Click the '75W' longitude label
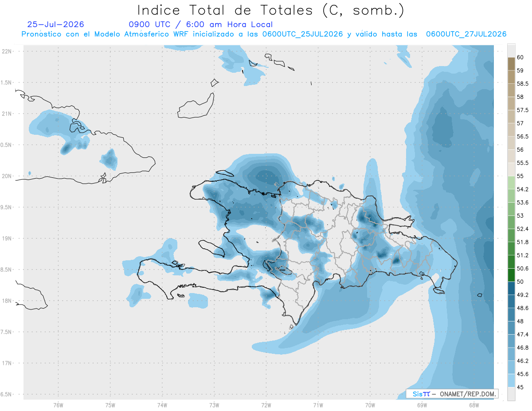 tap(110, 405)
